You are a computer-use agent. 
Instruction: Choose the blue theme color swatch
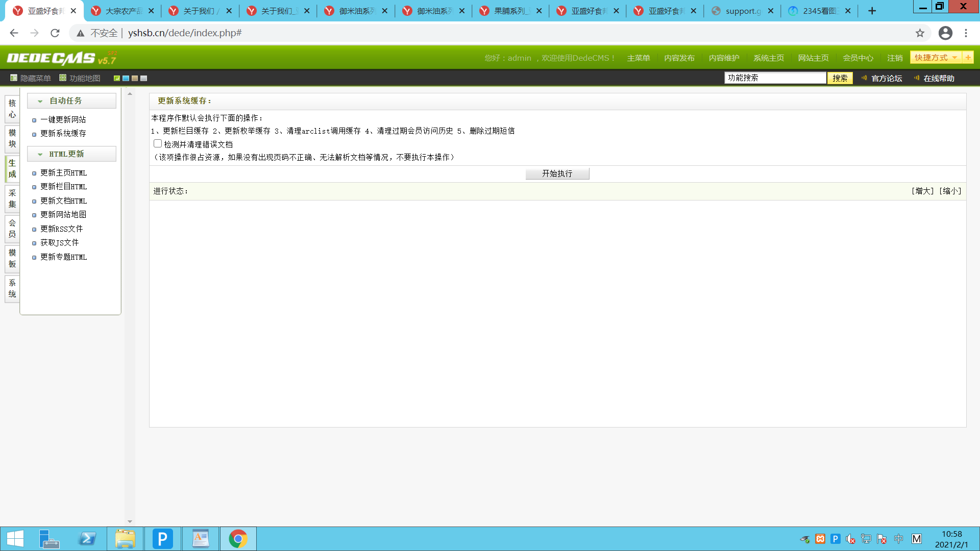126,78
